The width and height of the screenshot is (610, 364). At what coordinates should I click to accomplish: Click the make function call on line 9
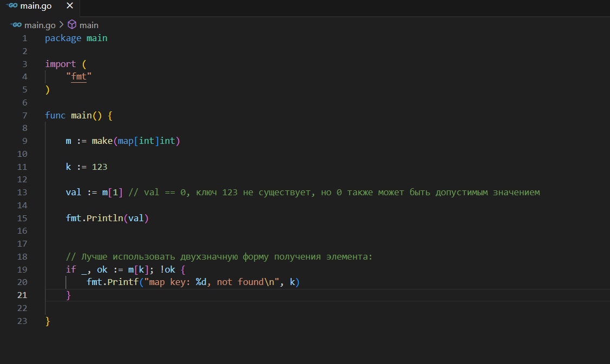coord(102,141)
